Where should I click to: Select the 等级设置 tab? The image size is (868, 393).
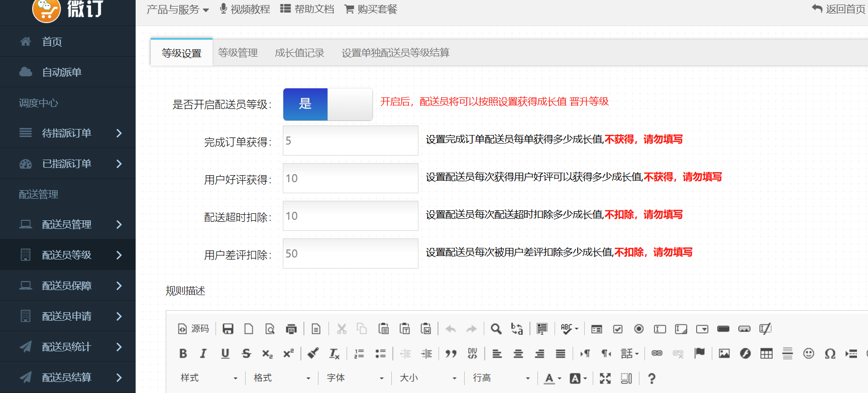[x=181, y=53]
